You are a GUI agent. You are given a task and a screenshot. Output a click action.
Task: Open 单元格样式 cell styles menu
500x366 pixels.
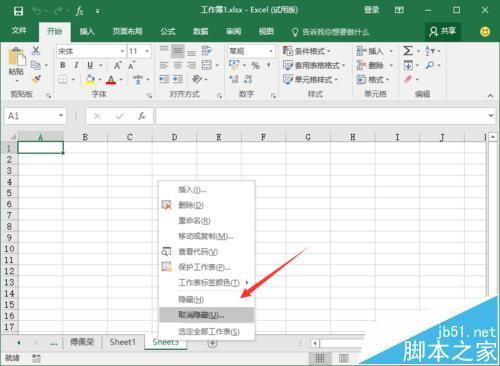tap(310, 80)
